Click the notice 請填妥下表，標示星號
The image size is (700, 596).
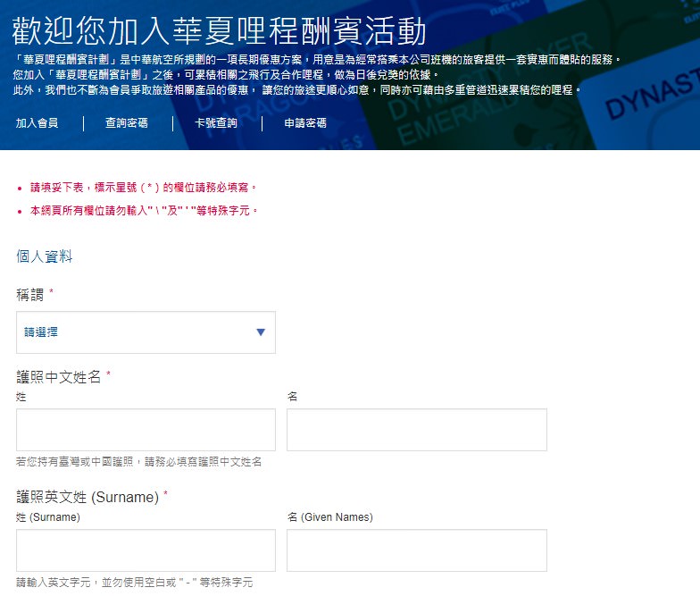143,188
